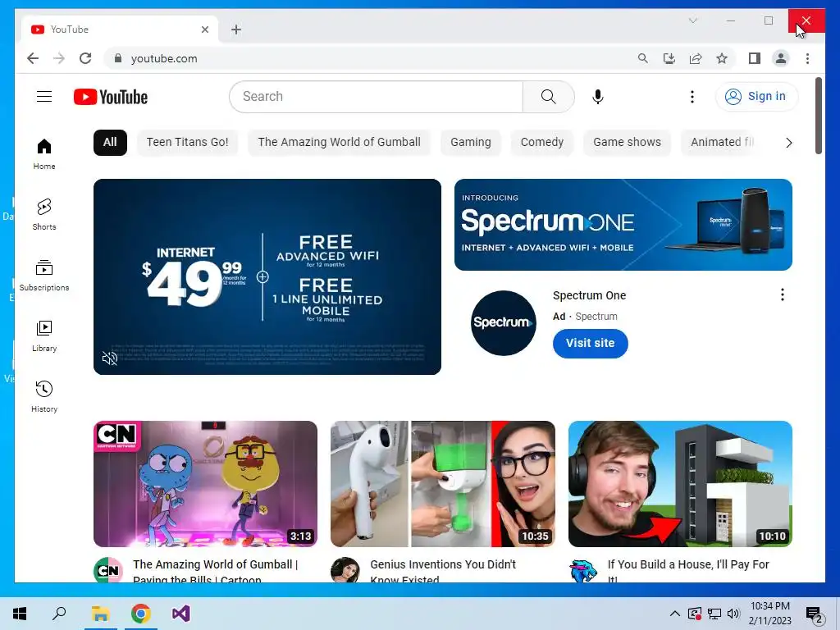Screen dimensions: 840x630
Task: Click inside the YouTube Search field
Action: click(x=376, y=97)
